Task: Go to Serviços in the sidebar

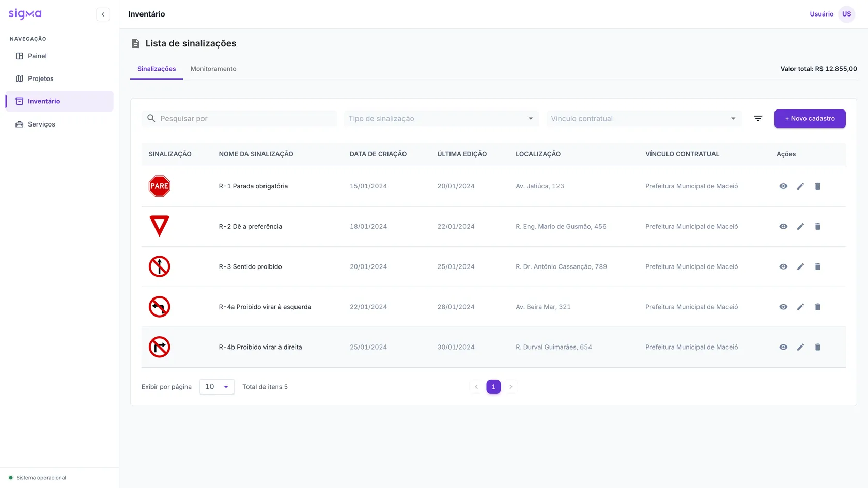Action: point(59,124)
